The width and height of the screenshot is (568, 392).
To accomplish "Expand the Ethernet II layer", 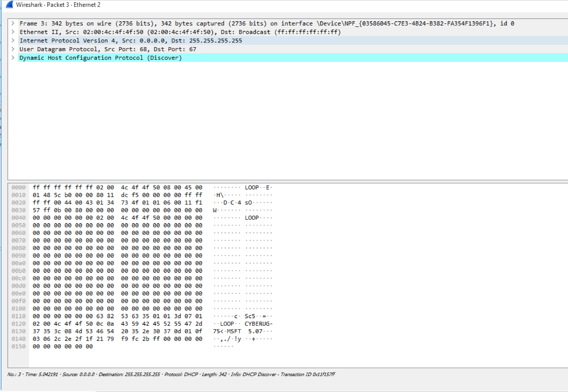I will coord(13,32).
